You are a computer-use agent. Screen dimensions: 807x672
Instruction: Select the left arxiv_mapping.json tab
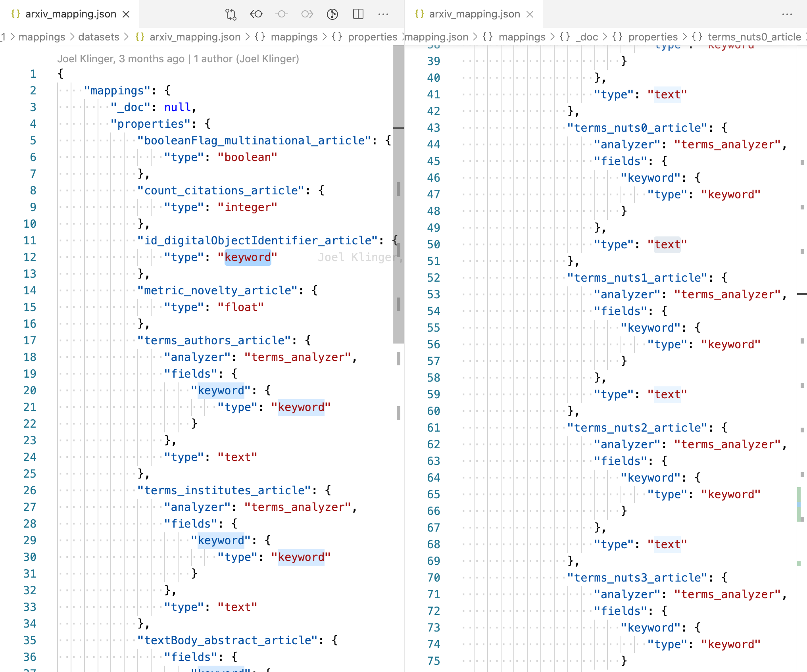pos(71,14)
